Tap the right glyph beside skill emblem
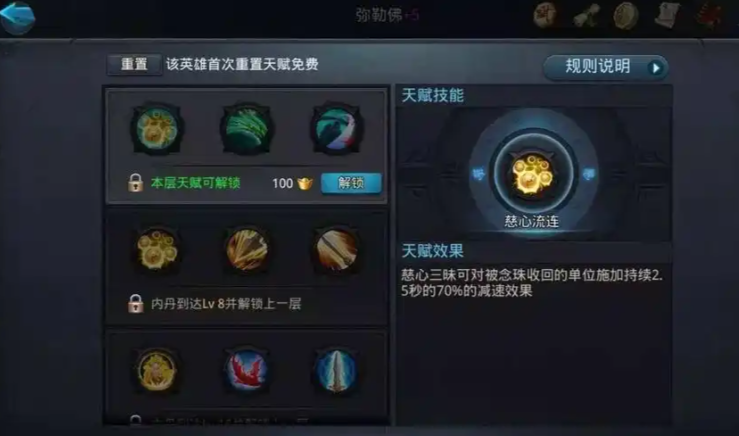 click(589, 174)
